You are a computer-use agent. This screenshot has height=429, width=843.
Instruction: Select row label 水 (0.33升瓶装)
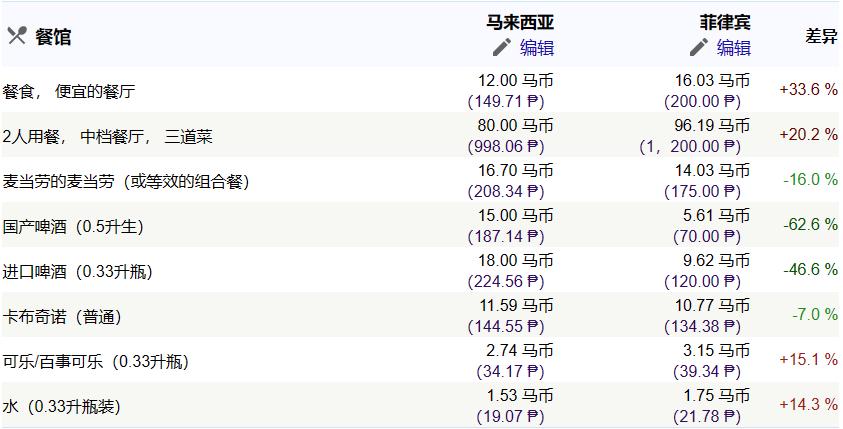(x=61, y=407)
